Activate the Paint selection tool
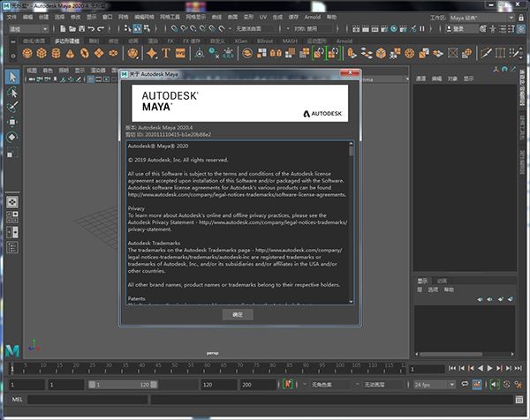The image size is (530, 420). (x=12, y=107)
